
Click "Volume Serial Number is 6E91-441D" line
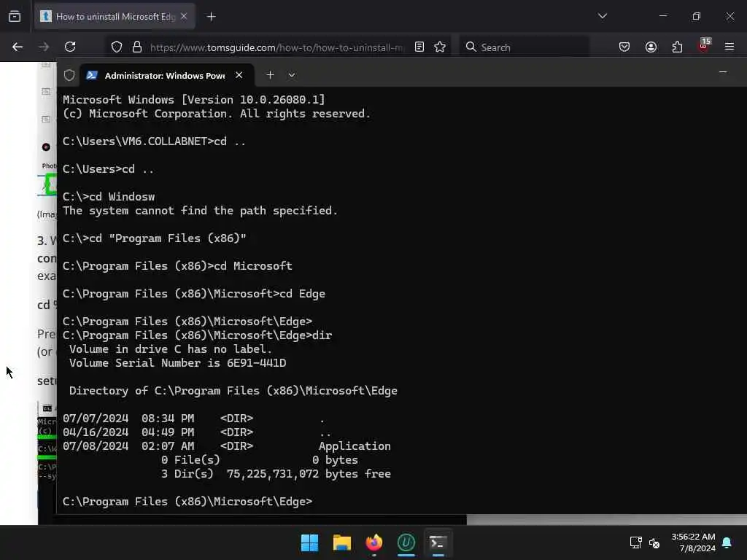click(178, 363)
